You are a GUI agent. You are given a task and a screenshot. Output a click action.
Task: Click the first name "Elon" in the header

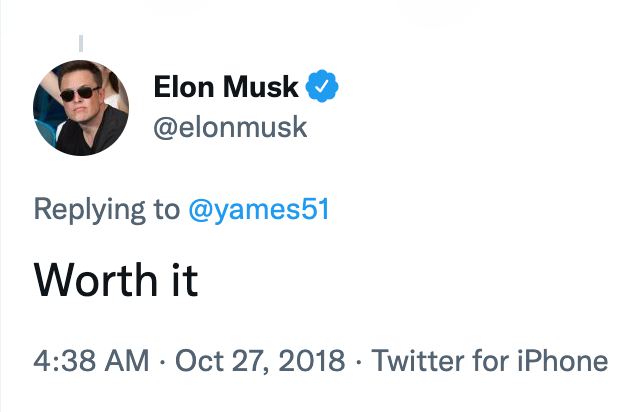pos(185,88)
